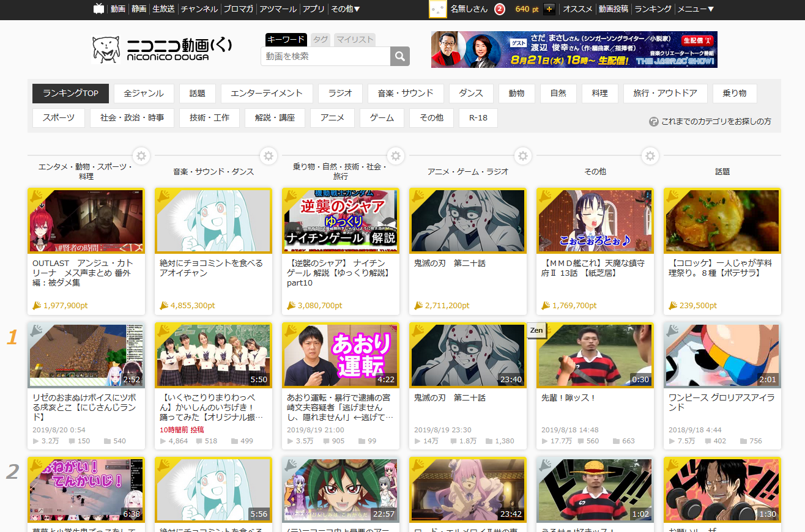
Task: Select キーワード search mode
Action: pyautogui.click(x=286, y=40)
